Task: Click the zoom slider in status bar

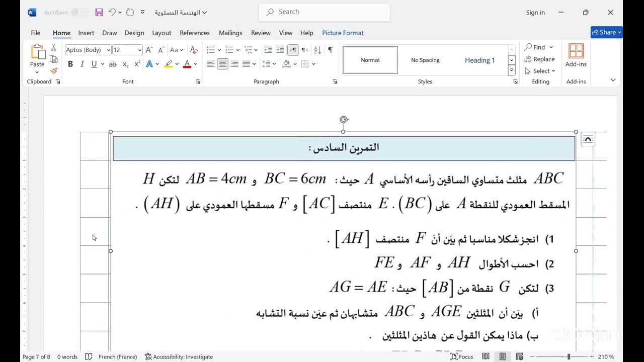Action: point(569,356)
